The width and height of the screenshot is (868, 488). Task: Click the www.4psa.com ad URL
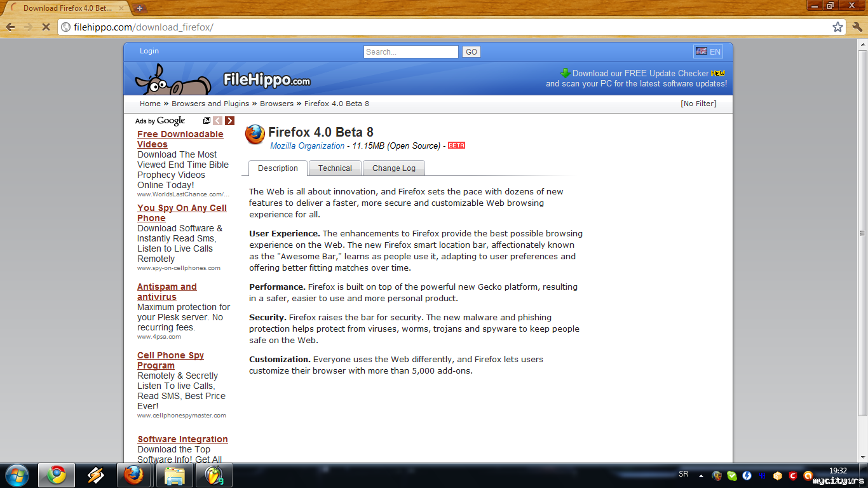pyautogui.click(x=159, y=337)
